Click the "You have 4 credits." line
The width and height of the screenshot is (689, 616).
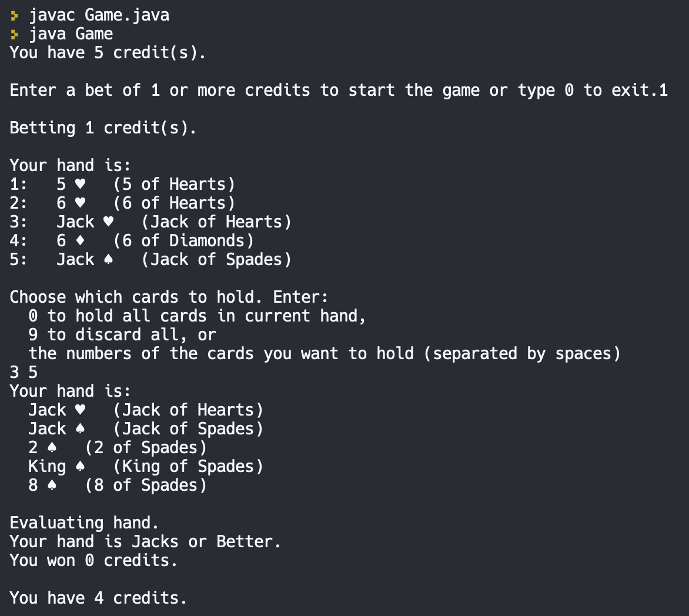98,598
